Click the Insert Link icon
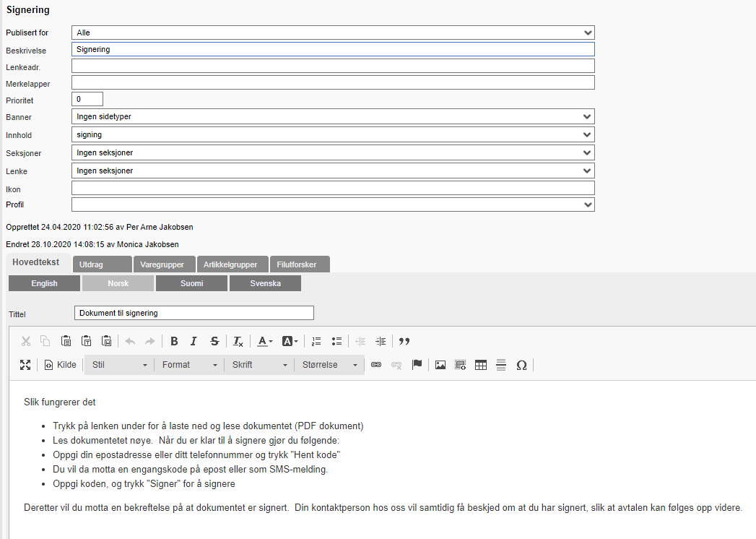756x539 pixels. pos(376,365)
